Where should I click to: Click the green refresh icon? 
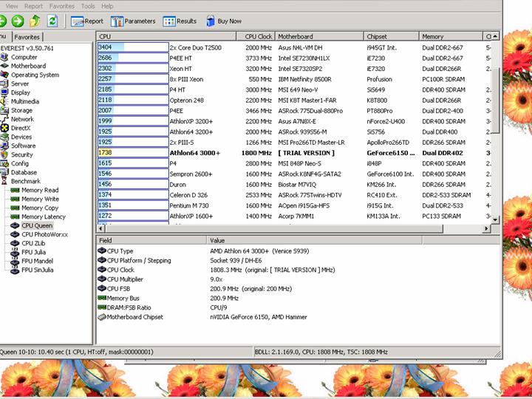(x=52, y=21)
